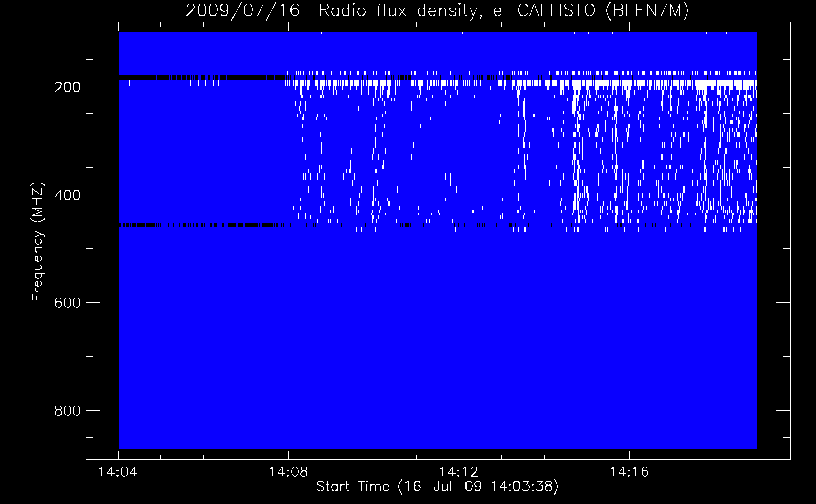Click the 14:08 time tick label

288,472
